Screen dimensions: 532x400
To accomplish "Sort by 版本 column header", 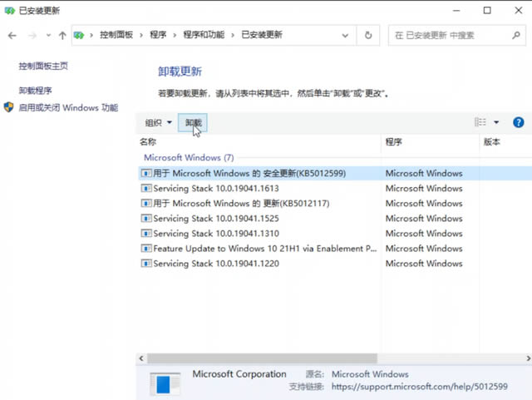I will [491, 142].
